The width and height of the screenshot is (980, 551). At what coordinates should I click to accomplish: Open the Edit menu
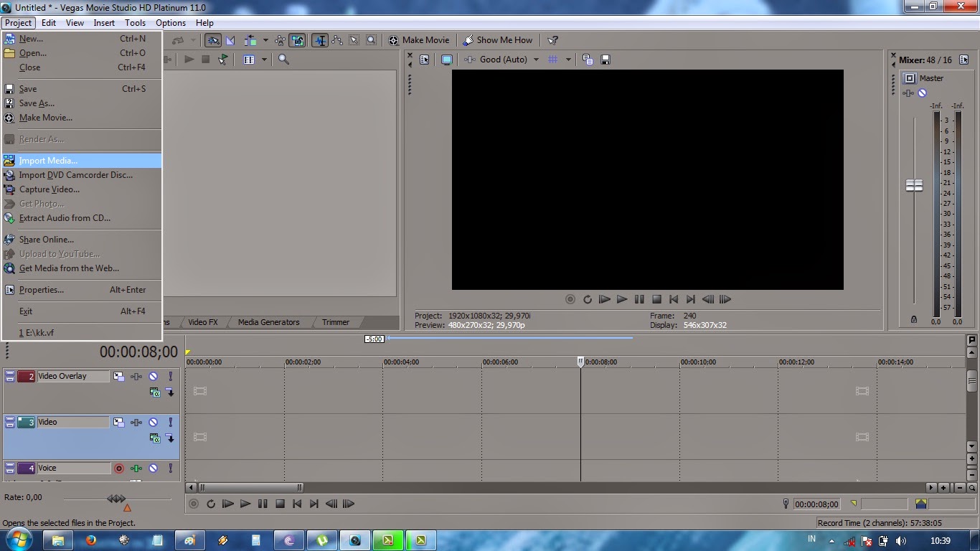(x=49, y=23)
